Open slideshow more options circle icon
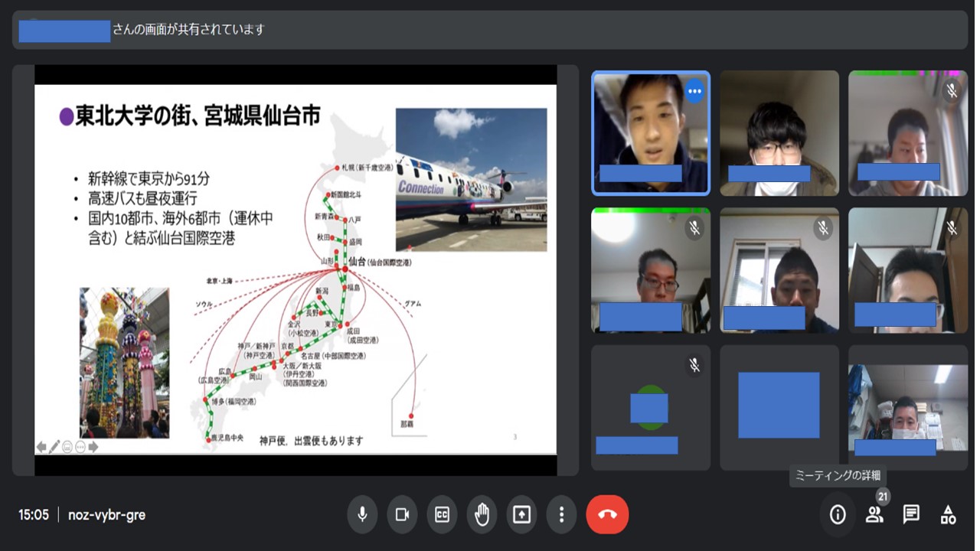The height and width of the screenshot is (551, 980). pyautogui.click(x=80, y=447)
